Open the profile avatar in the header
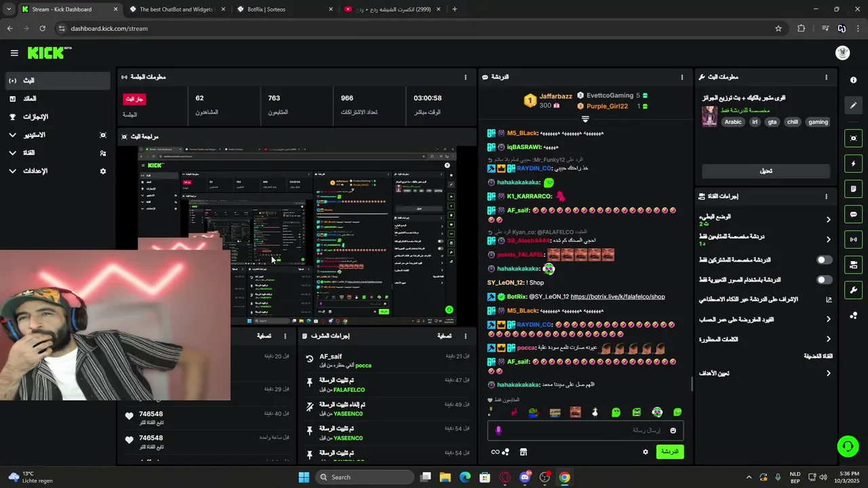Screen dimensions: 868x488 842,53
